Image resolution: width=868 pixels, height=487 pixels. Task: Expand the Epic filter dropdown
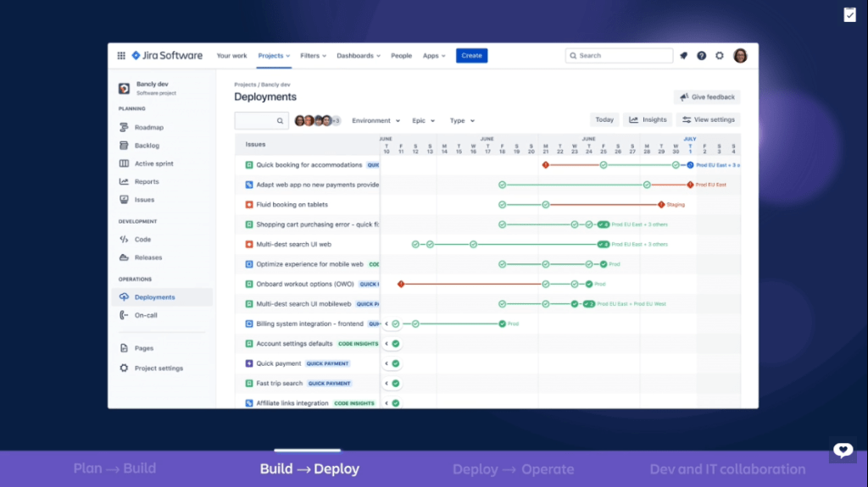[x=424, y=121]
